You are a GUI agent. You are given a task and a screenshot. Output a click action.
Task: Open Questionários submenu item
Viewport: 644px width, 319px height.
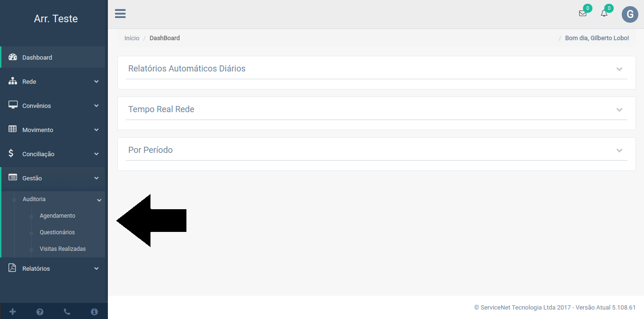57,232
